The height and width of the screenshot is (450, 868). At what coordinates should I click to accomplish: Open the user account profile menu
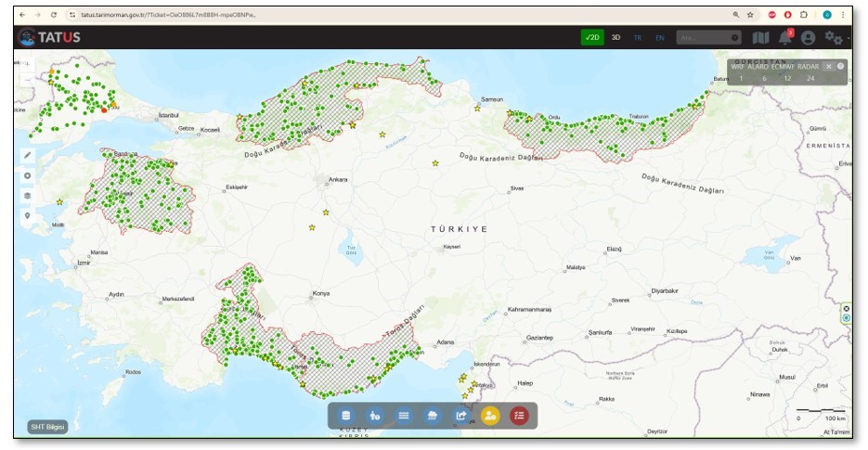pos(808,38)
